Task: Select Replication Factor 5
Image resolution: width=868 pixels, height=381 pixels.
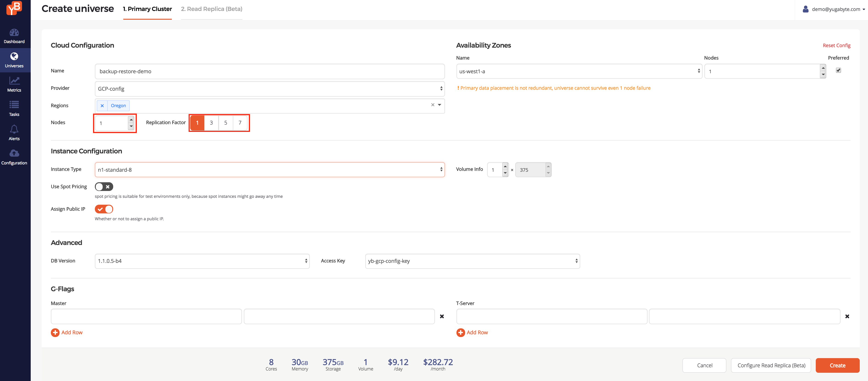Action: tap(226, 123)
